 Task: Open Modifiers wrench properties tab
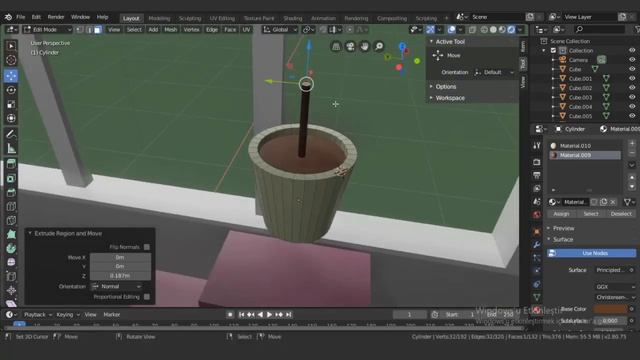(x=537, y=244)
